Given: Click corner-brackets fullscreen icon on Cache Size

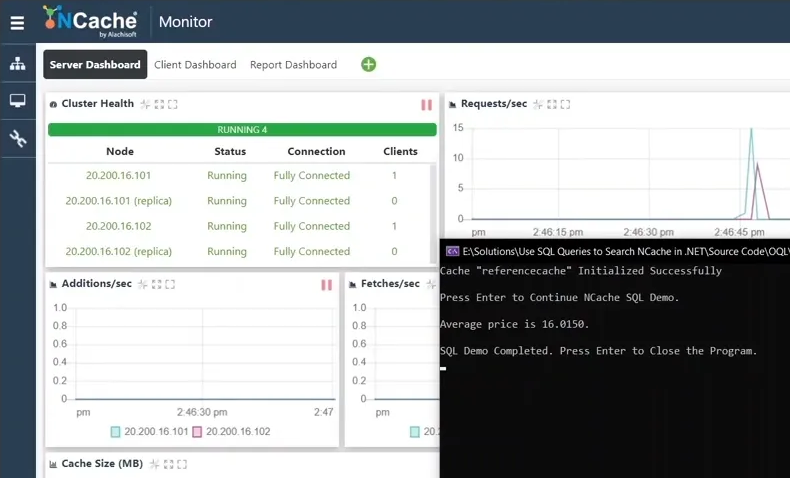Looking at the screenshot, I should pos(182,464).
